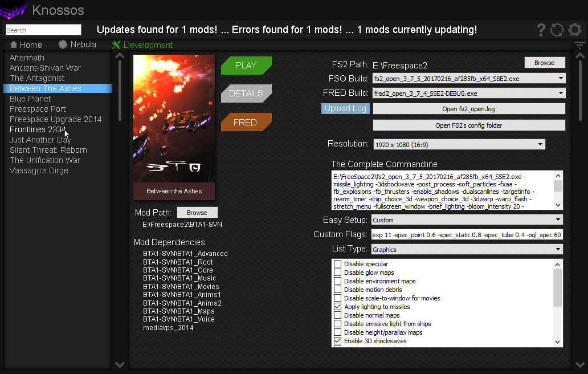This screenshot has width=588, height=374.
Task: Click E:\Freespace2\BTA1-SVN mod path text
Action: click(x=182, y=224)
